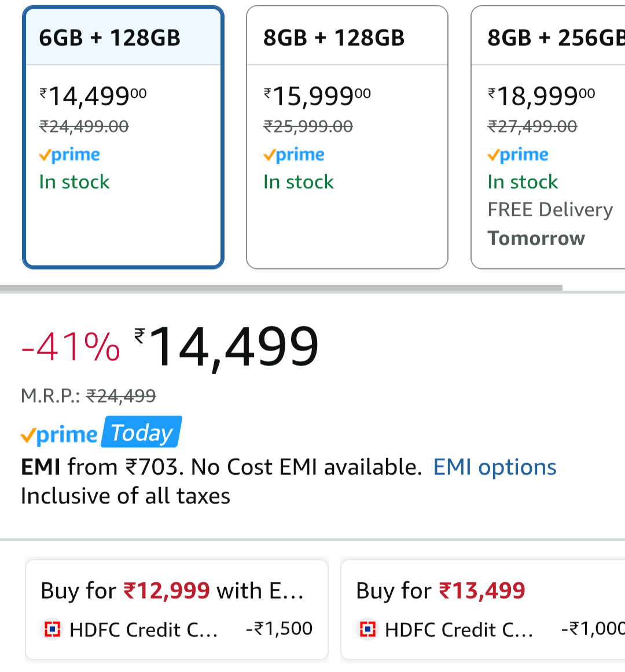The height and width of the screenshot is (672, 625).
Task: Click prime logo in 6GB + 128GB card
Action: pyautogui.click(x=69, y=155)
